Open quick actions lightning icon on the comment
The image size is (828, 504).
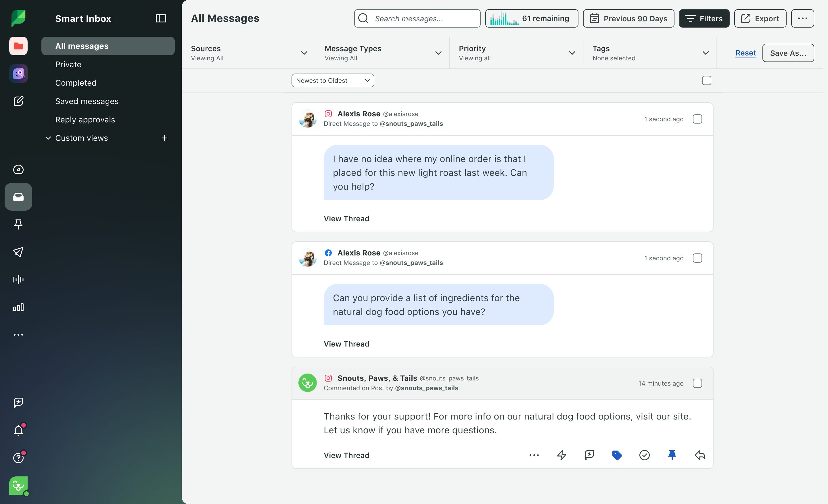click(562, 455)
